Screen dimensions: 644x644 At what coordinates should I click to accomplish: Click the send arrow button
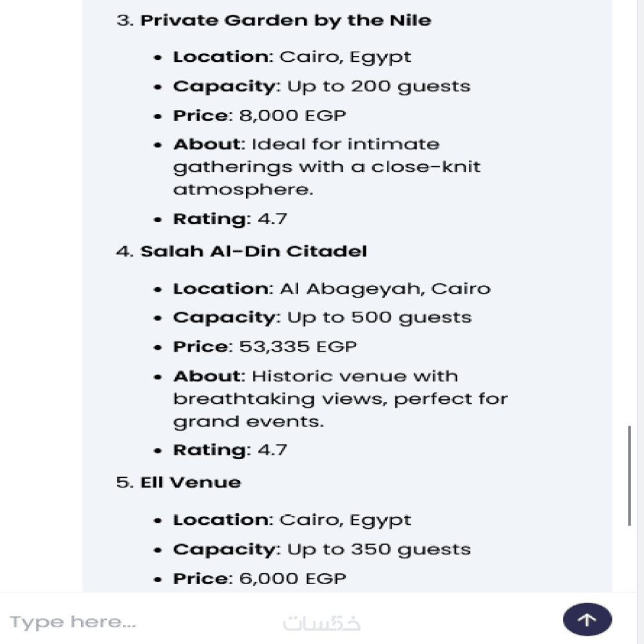(587, 620)
